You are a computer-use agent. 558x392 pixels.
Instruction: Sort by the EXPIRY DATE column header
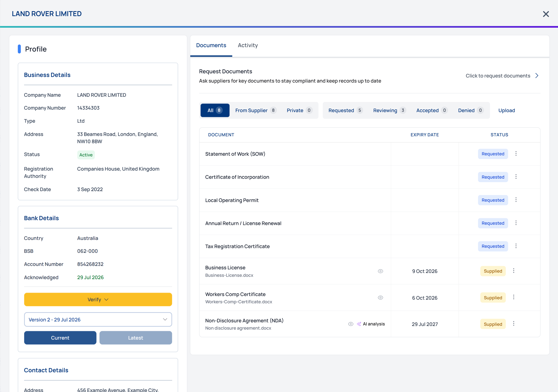pyautogui.click(x=424, y=135)
